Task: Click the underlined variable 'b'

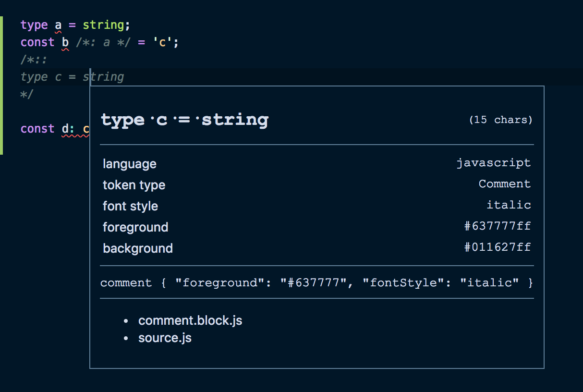Action: point(65,42)
